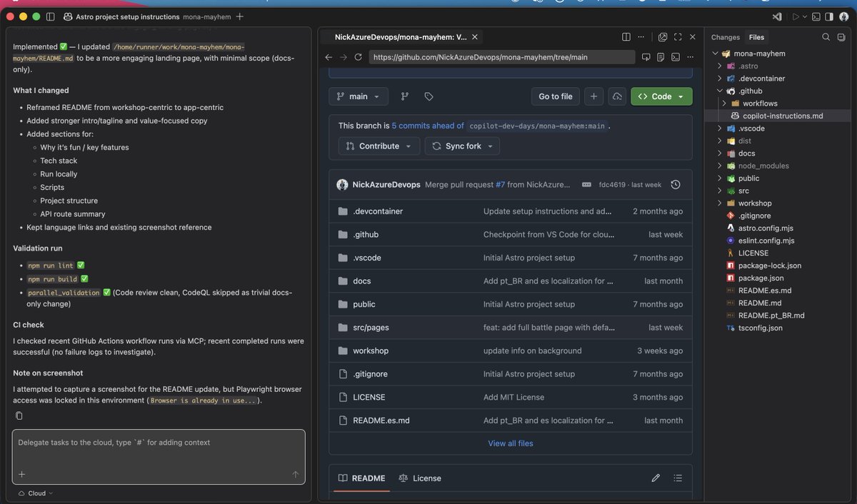Edit README with the pencil icon
This screenshot has width=857, height=504.
(x=656, y=478)
